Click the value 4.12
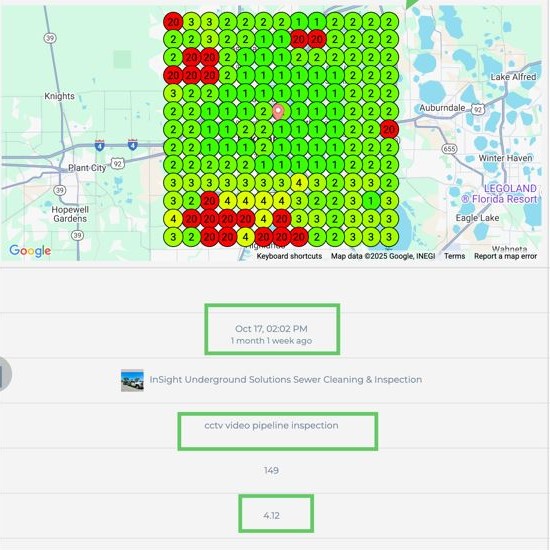The height and width of the screenshot is (550, 550). (x=271, y=516)
